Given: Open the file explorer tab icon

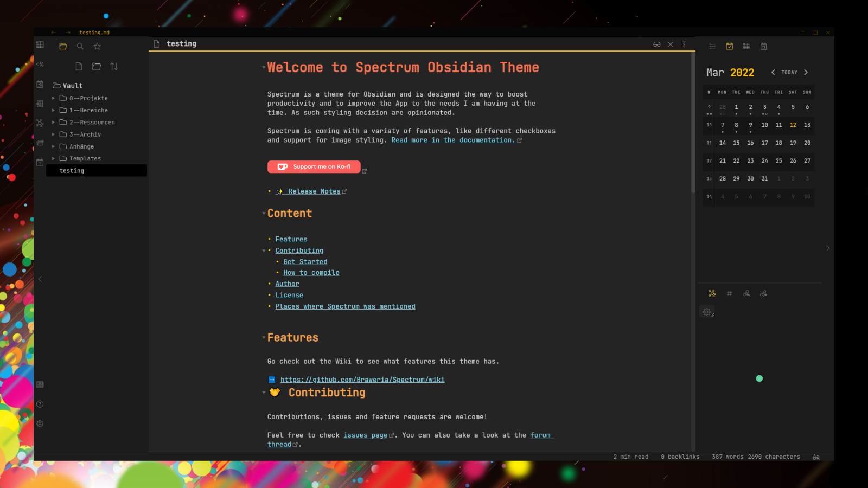Looking at the screenshot, I should point(63,47).
